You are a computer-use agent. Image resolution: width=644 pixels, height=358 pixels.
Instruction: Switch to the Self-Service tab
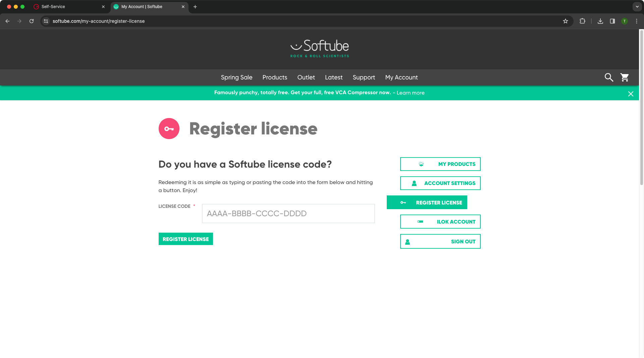pyautogui.click(x=69, y=7)
